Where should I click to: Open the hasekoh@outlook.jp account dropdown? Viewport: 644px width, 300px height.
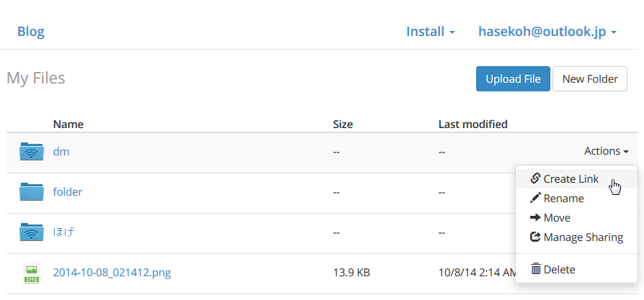click(547, 32)
